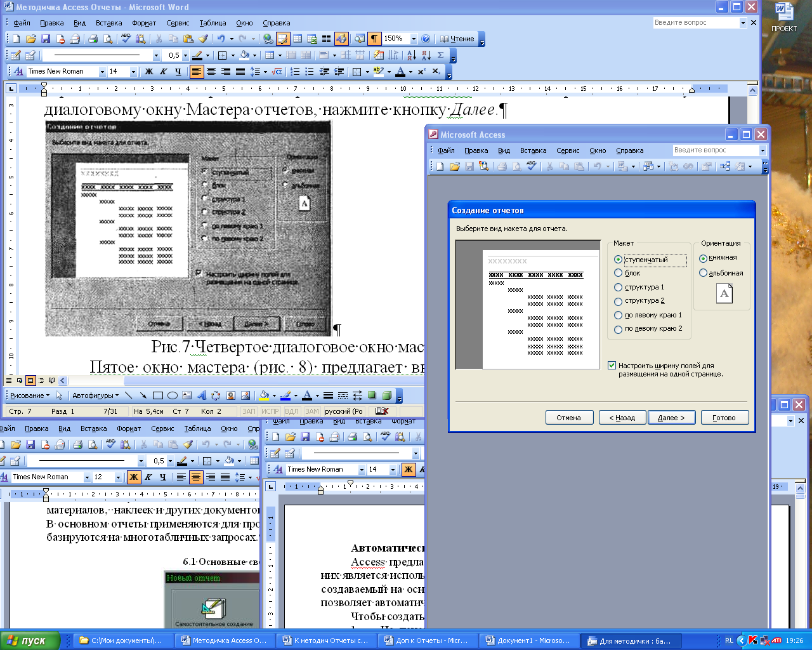Click border color pencil in tables toolbar
Viewport: 812px width, 650px height.
pos(197,55)
